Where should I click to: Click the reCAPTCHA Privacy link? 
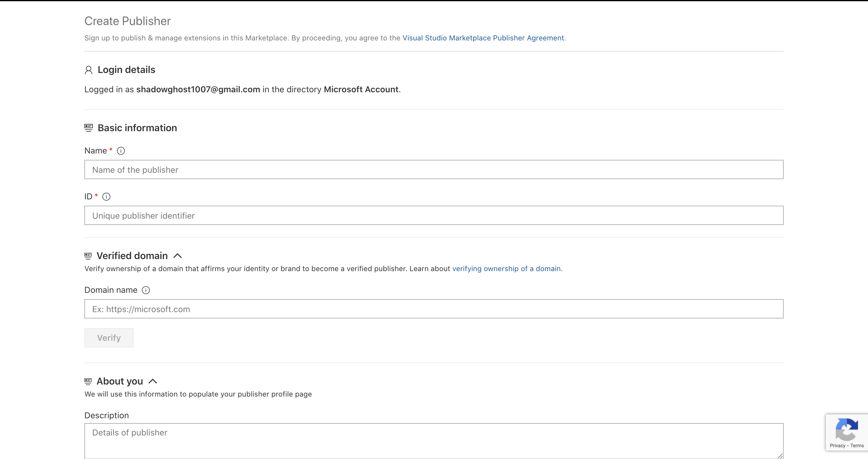837,445
